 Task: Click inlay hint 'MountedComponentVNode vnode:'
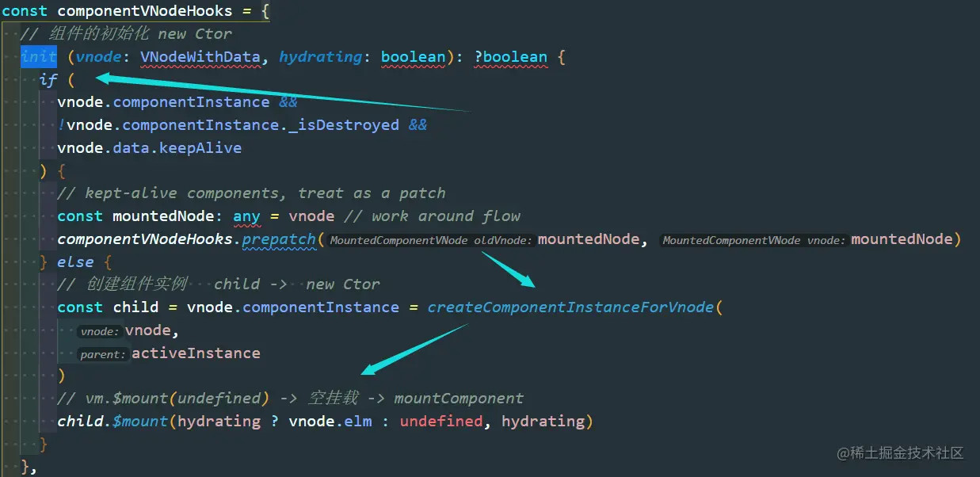pos(755,240)
